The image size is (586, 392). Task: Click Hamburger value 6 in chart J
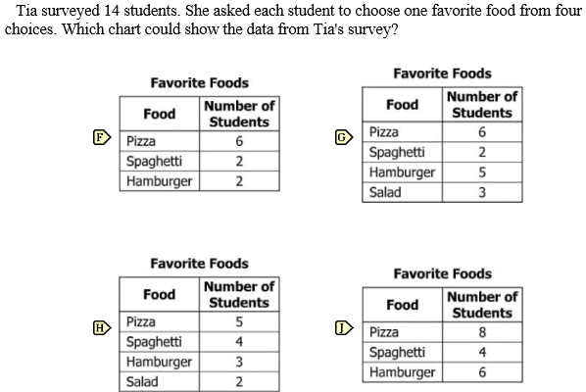(x=482, y=372)
